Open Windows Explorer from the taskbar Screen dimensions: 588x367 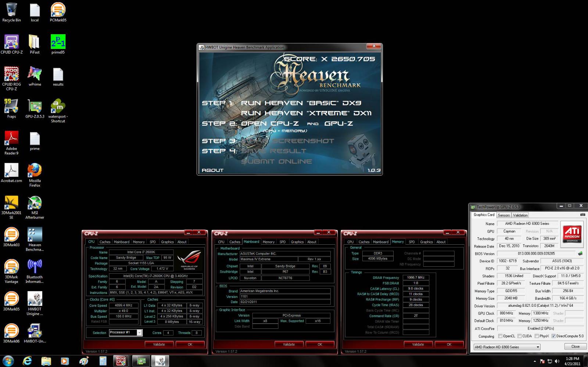46,361
